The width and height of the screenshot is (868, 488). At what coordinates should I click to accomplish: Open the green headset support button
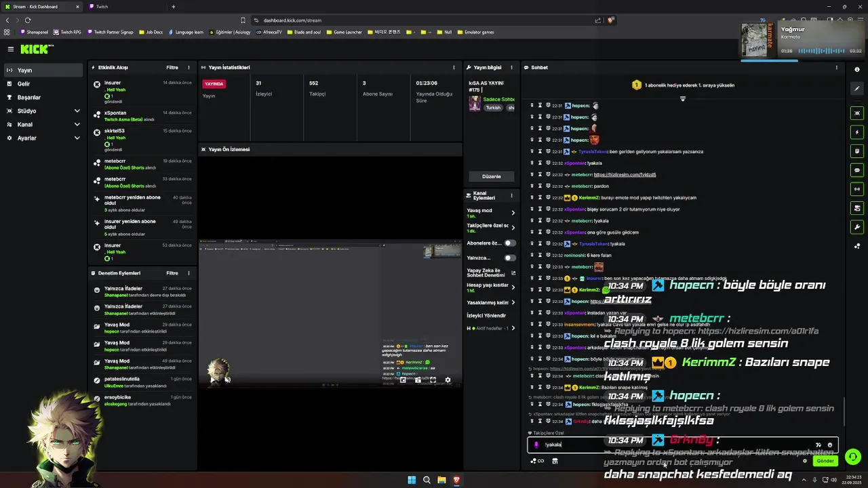coord(853,457)
